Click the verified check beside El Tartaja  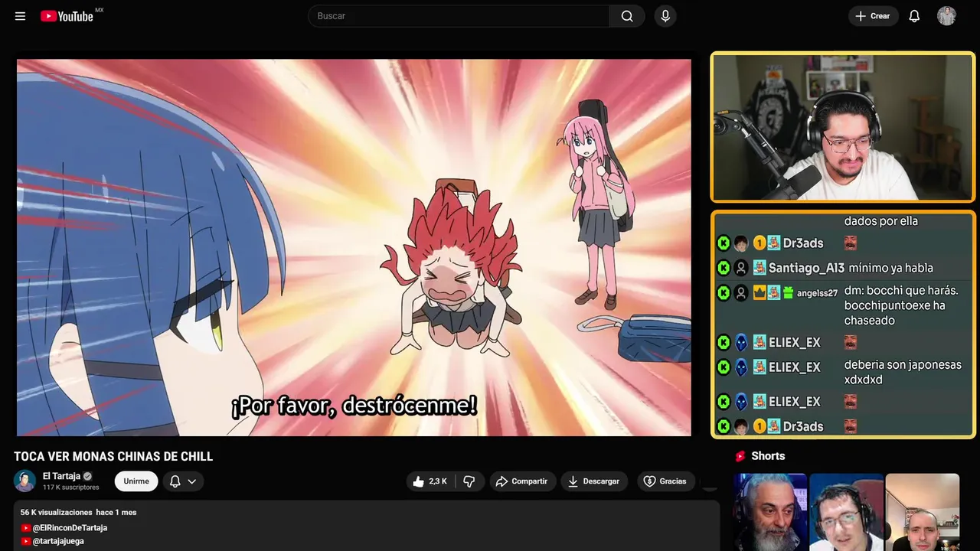click(87, 476)
